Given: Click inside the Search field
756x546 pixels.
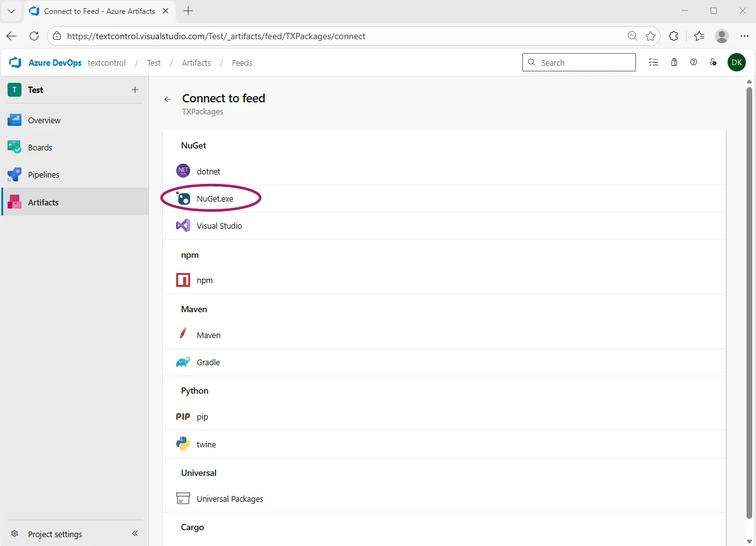Looking at the screenshot, I should pyautogui.click(x=579, y=62).
